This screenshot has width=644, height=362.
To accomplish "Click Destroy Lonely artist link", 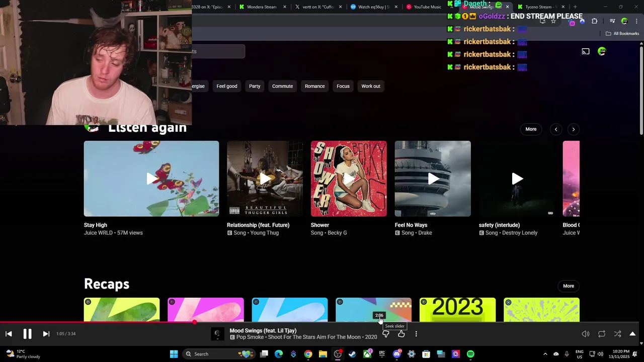I will [519, 233].
